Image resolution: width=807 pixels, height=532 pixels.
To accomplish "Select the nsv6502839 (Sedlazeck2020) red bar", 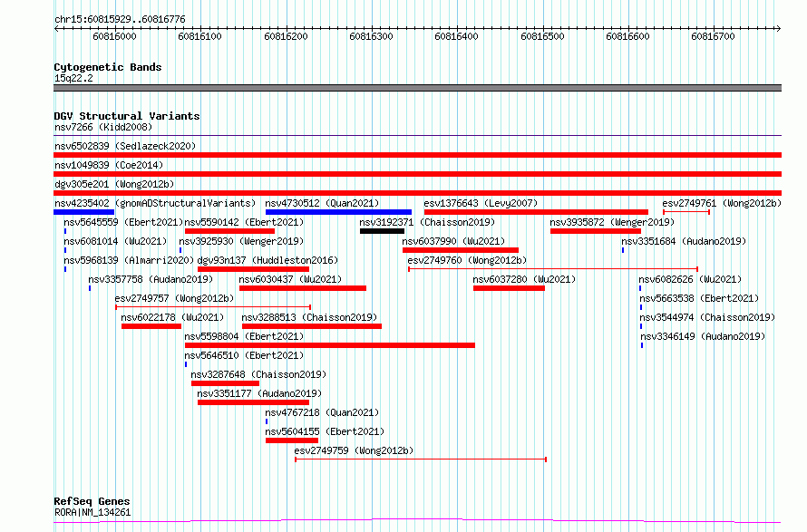I will click(417, 155).
